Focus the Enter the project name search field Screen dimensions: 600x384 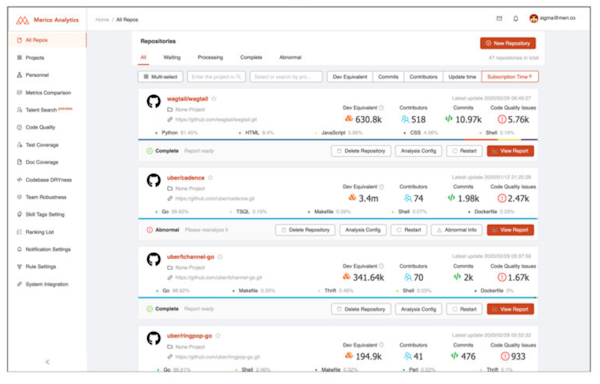click(216, 77)
